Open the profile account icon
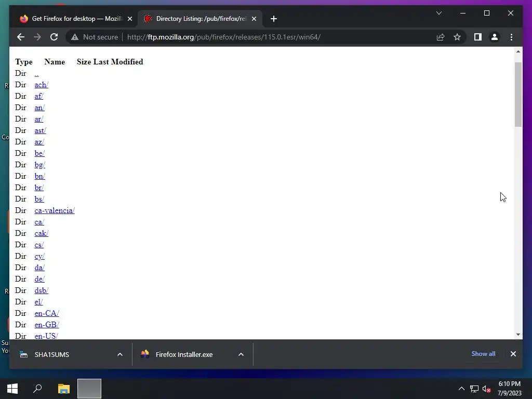The width and height of the screenshot is (532, 399). [x=495, y=37]
